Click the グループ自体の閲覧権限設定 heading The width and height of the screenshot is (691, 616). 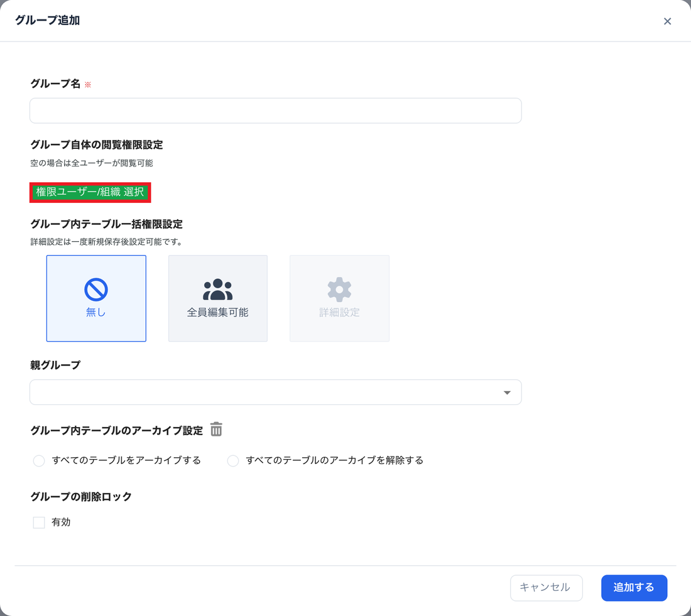click(x=97, y=144)
